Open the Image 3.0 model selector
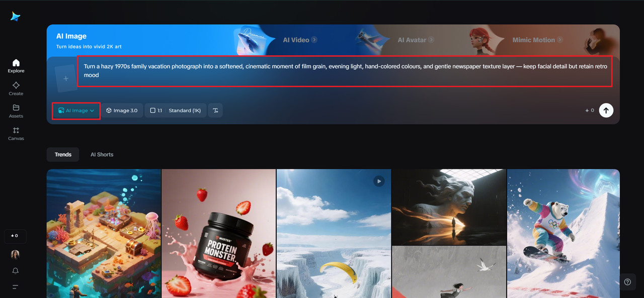644x298 pixels. (x=122, y=111)
